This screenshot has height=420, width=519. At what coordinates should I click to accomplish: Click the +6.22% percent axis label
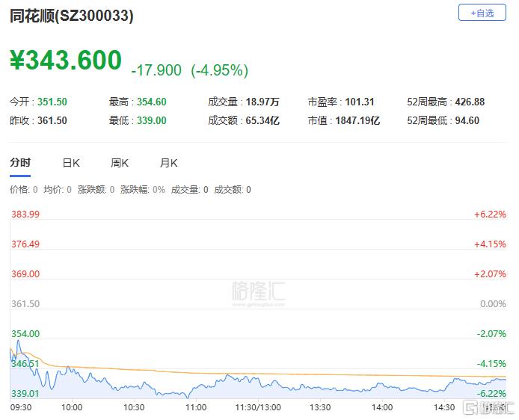click(x=490, y=214)
